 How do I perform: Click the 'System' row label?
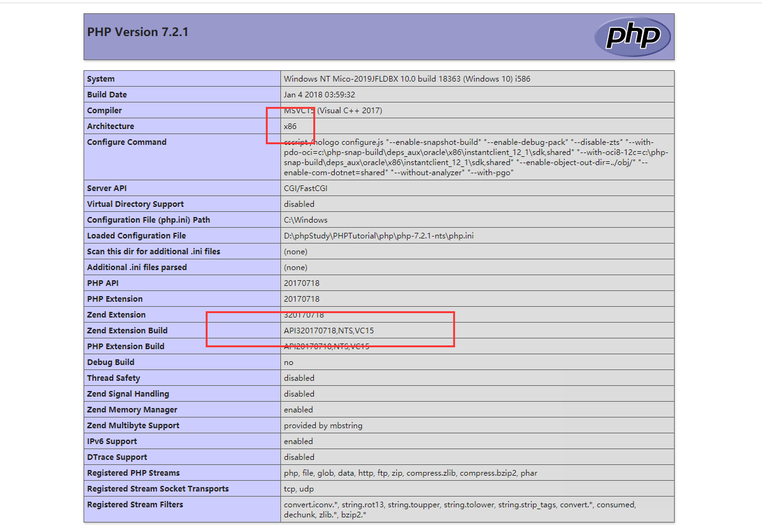click(x=101, y=79)
